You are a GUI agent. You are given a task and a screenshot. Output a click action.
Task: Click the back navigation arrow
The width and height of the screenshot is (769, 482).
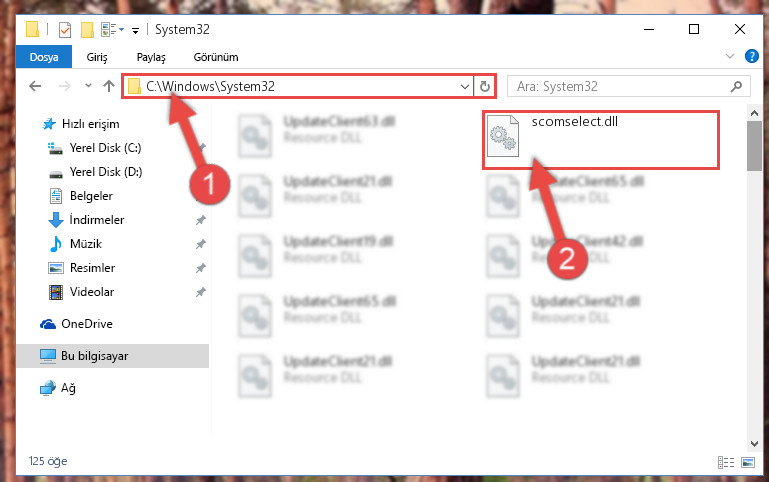point(35,86)
